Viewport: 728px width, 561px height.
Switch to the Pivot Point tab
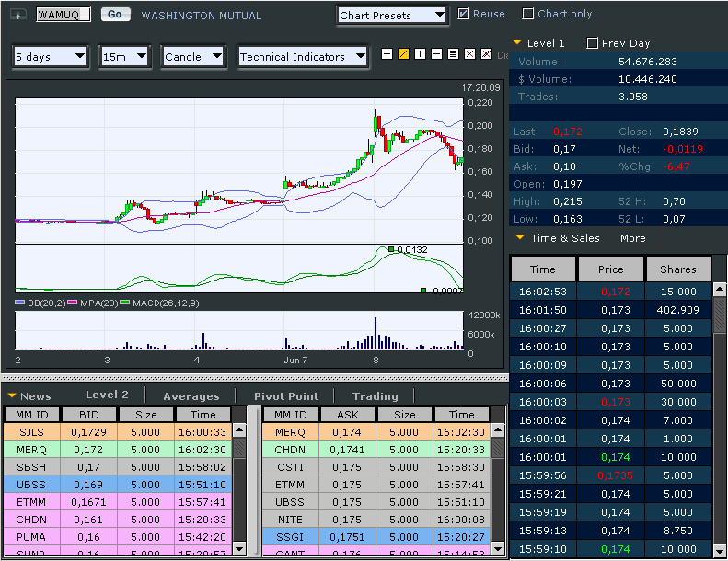click(286, 395)
